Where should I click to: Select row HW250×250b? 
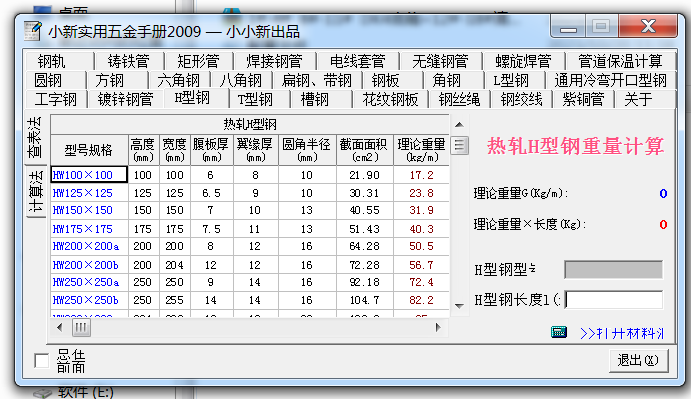250,300
